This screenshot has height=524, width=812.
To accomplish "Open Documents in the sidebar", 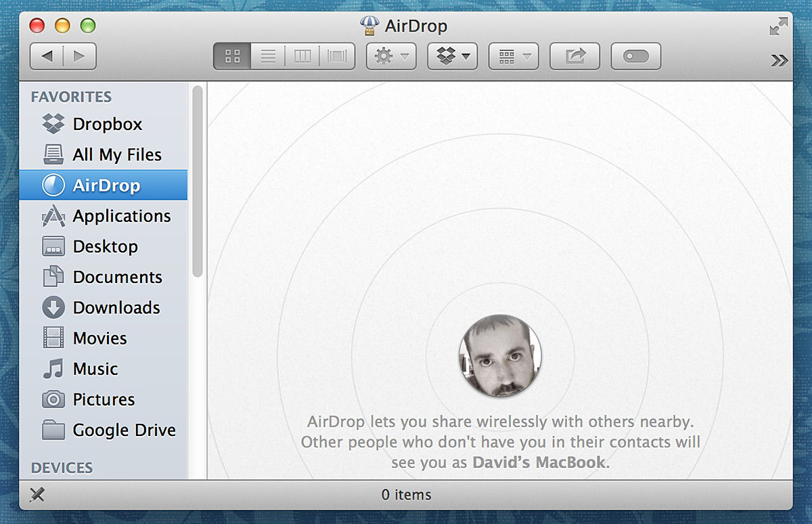I will [104, 277].
